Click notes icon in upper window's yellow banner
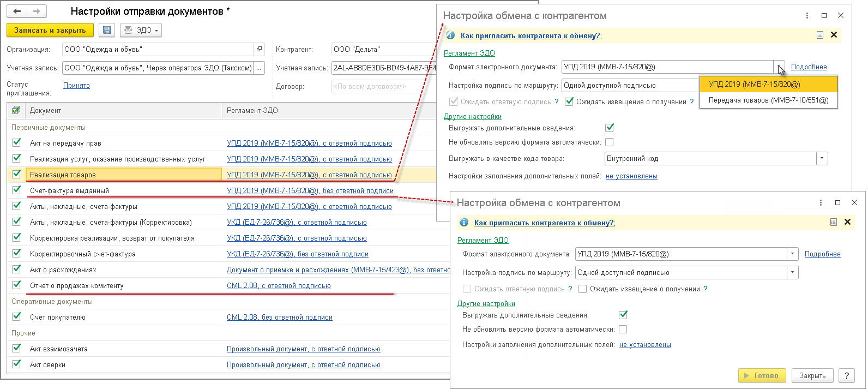Image resolution: width=868 pixels, height=389 pixels. [x=819, y=35]
